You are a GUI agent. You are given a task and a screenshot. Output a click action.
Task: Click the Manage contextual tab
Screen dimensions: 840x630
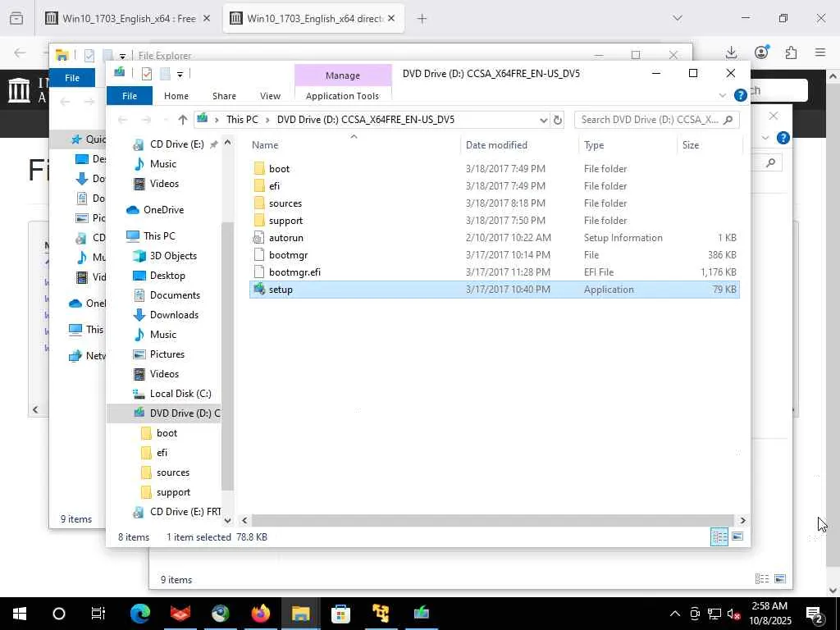(x=343, y=75)
